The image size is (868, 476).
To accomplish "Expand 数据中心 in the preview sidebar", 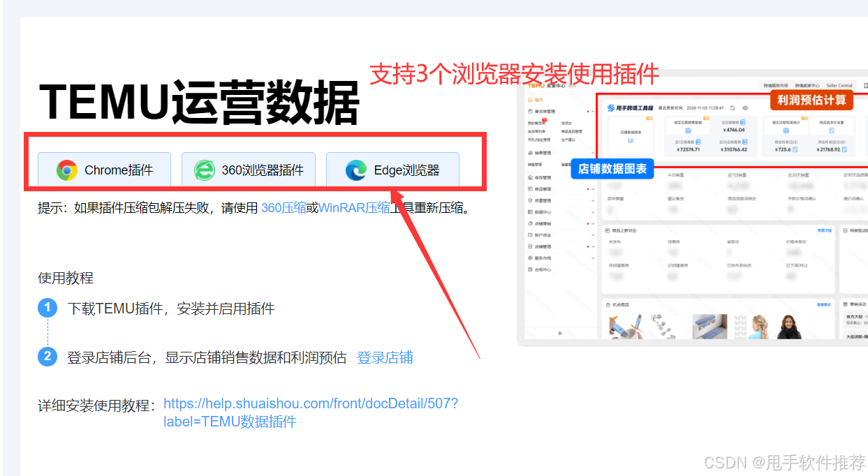I will point(593,211).
